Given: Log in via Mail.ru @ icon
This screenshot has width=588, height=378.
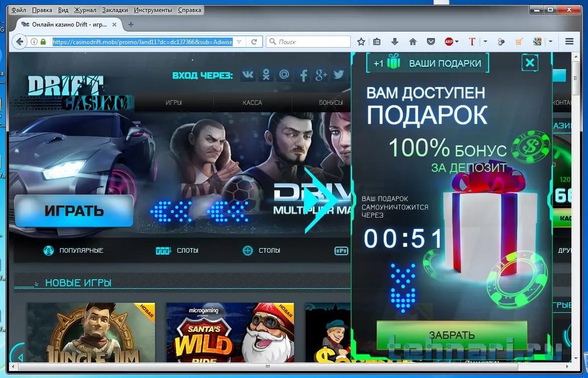Looking at the screenshot, I should [284, 75].
